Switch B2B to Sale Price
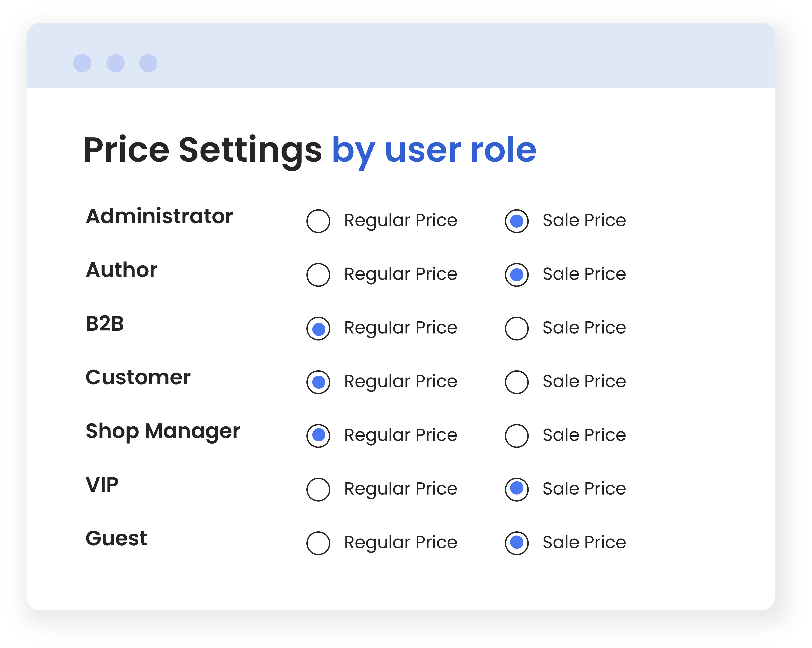 [x=516, y=328]
